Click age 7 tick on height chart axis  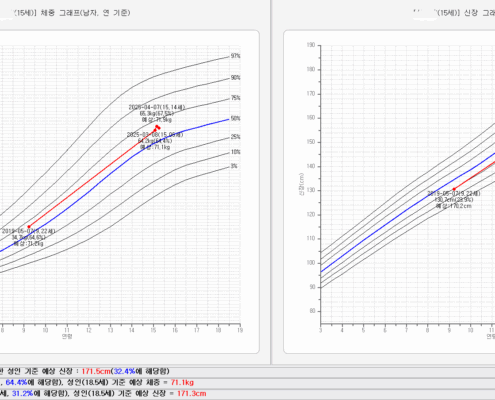coord(406,330)
